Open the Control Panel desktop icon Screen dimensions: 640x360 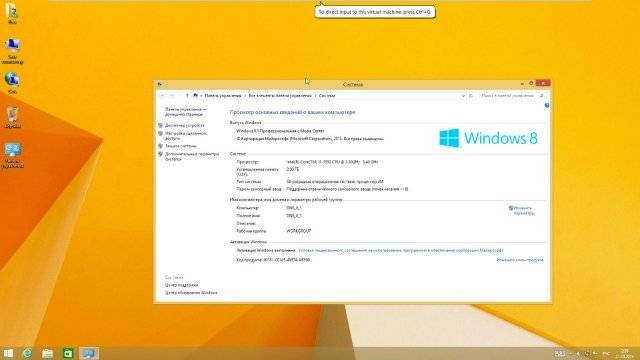tap(12, 156)
